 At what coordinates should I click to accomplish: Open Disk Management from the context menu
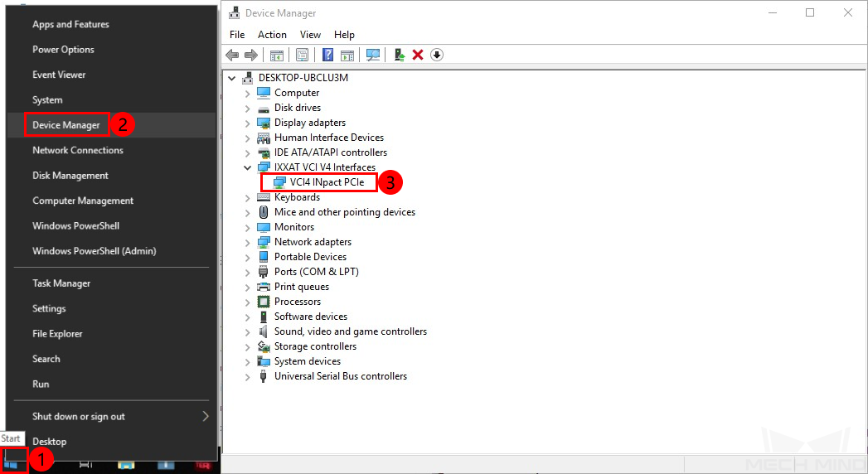70,176
